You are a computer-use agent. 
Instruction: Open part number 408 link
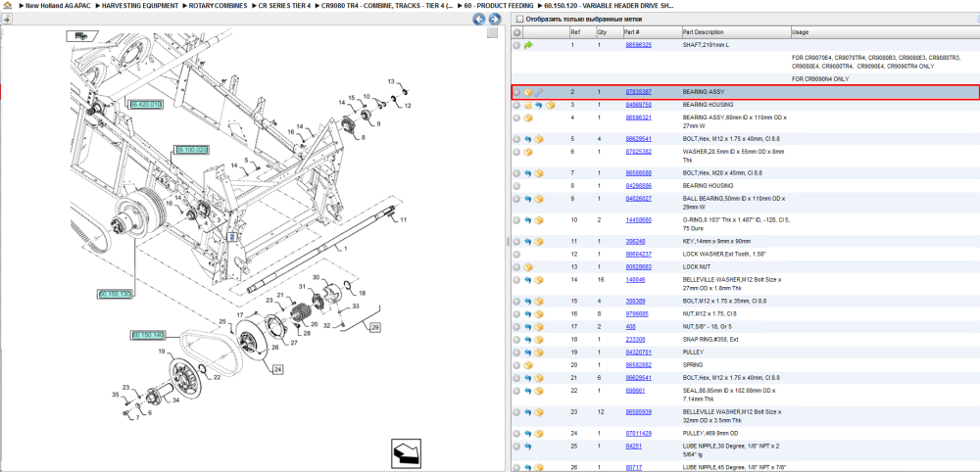pos(630,326)
